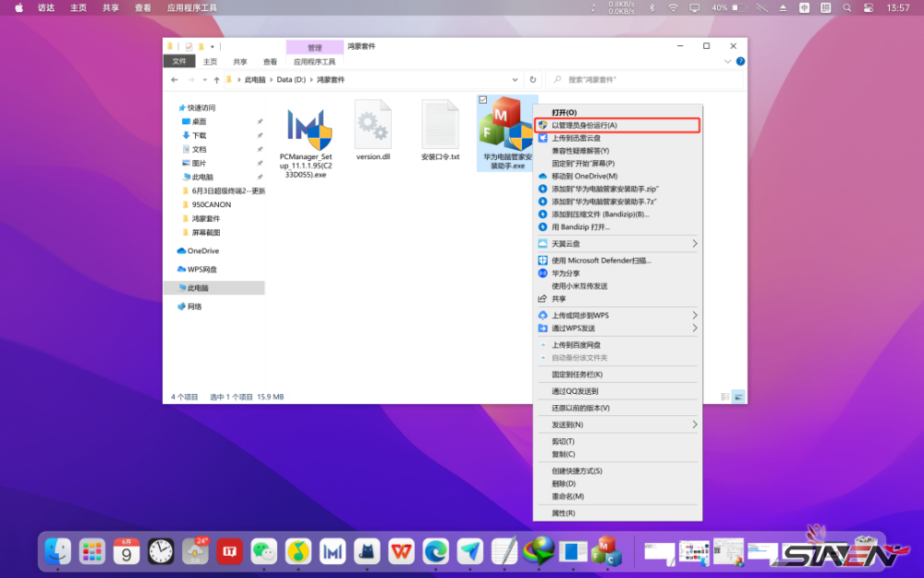Choose 打开(O) in the context menu
The height and width of the screenshot is (578, 924).
tap(617, 112)
